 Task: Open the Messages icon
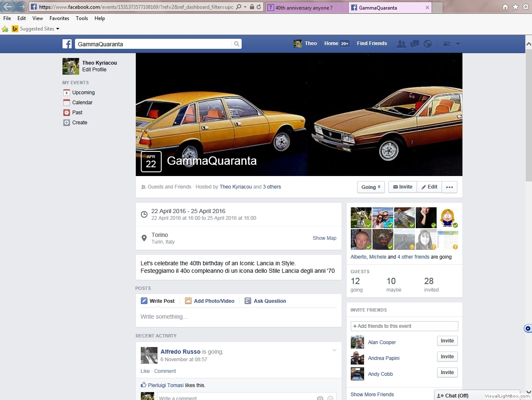click(x=415, y=44)
